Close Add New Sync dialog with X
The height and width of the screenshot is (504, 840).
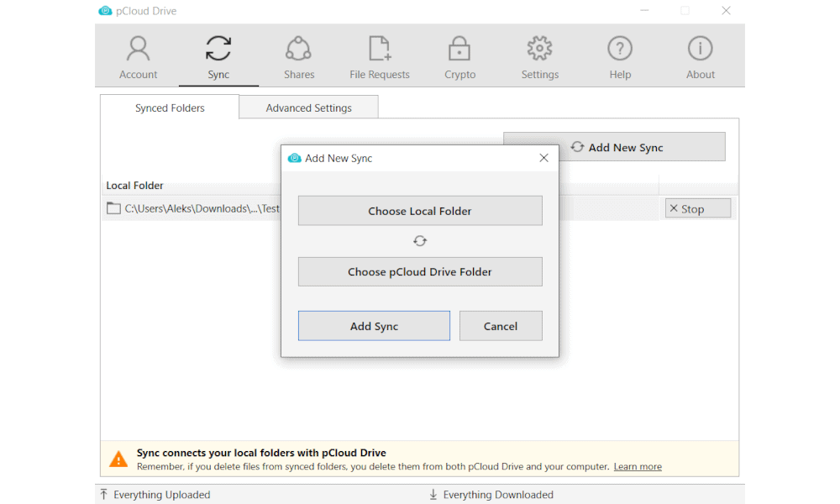[543, 158]
